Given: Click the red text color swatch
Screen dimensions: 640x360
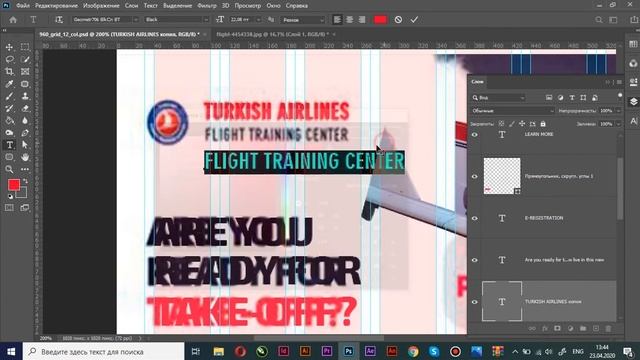Looking at the screenshot, I should (x=380, y=20).
